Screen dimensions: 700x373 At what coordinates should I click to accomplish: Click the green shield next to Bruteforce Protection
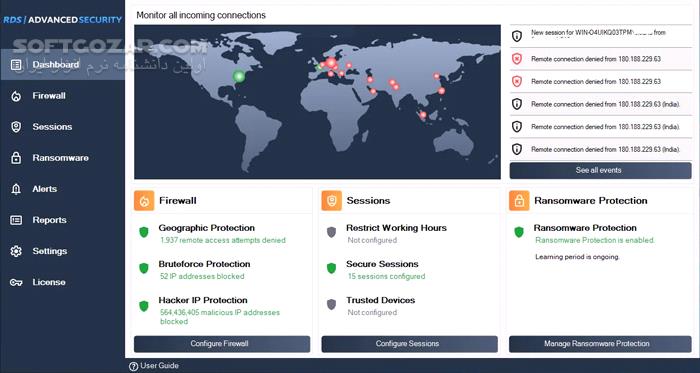[x=144, y=268]
